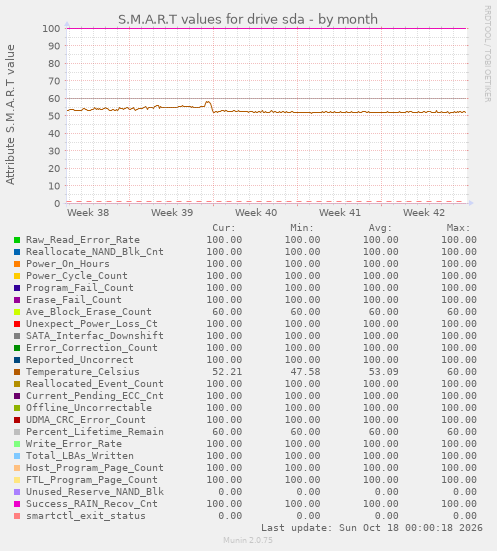Click the red Unexpect_Power_Loss_Ct swatch

pyautogui.click(x=17, y=324)
